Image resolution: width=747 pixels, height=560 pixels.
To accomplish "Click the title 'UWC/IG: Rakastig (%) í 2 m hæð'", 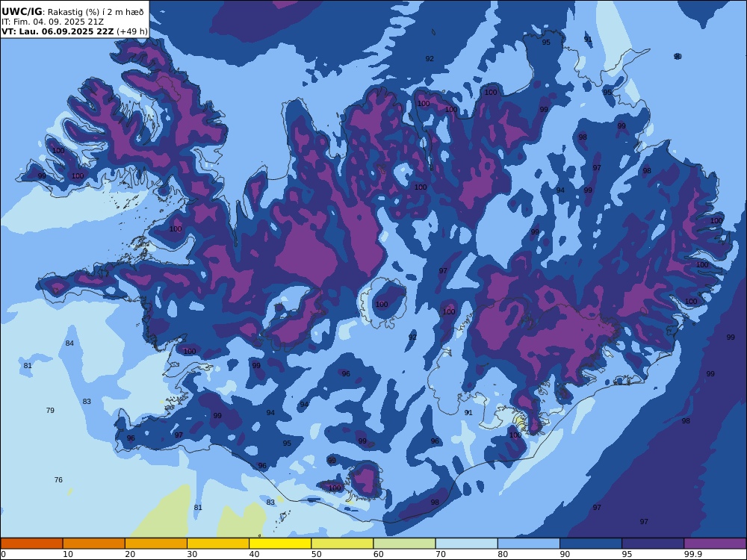I will [72, 12].
